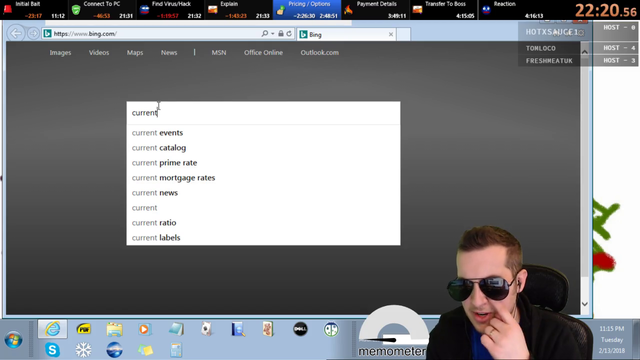This screenshot has height=360, width=640.
Task: Choose the 'current news' suggestion
Action: pos(263,193)
